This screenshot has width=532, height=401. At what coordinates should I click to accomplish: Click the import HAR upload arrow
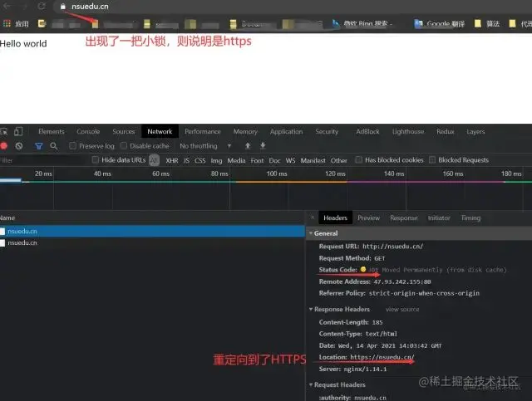click(x=248, y=146)
